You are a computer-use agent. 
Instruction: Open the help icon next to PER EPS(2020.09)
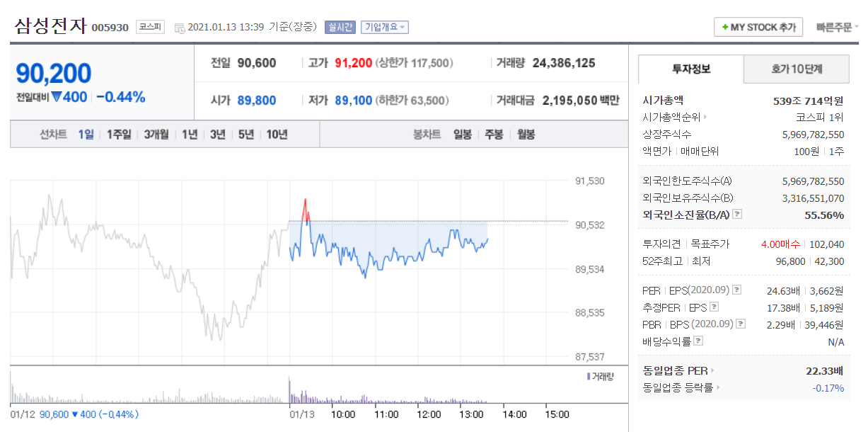[737, 290]
